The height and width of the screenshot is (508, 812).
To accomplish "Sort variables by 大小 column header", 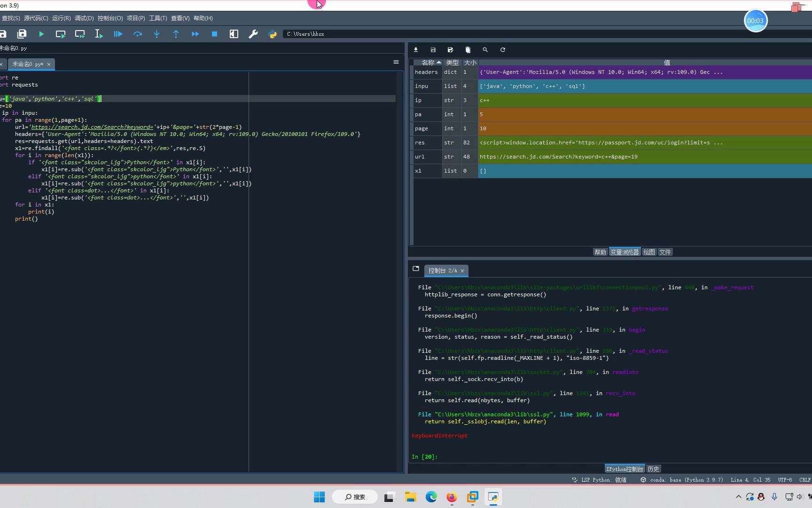I will tap(470, 63).
